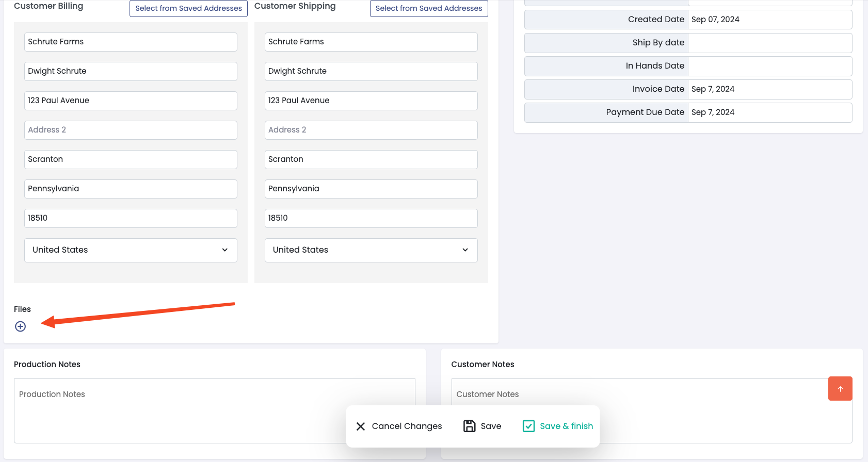Edit billing company field Schrute Farms
The height and width of the screenshot is (462, 868).
[x=131, y=42]
